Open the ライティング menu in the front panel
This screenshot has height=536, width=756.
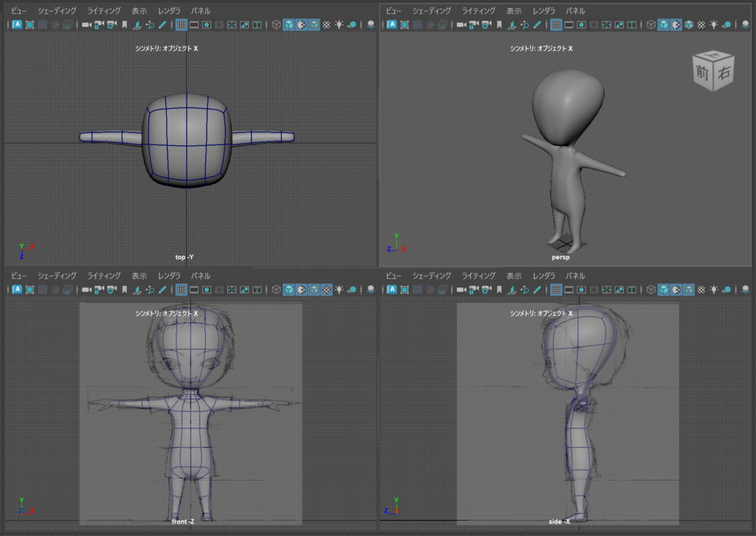tap(103, 276)
